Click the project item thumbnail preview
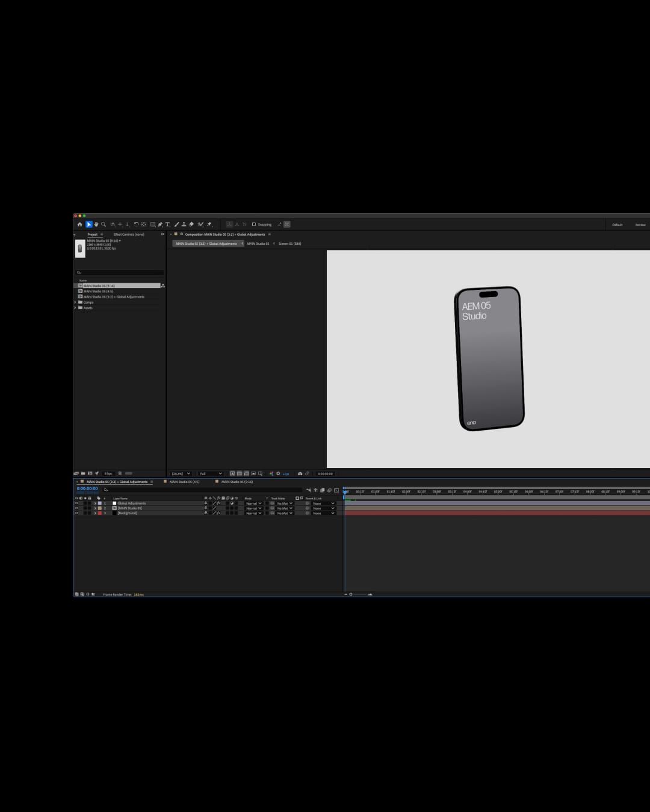650x812 pixels. [80, 248]
